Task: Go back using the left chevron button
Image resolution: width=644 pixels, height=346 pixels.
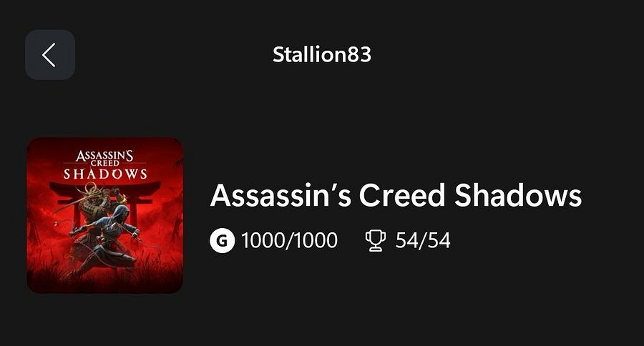Action: (x=49, y=55)
